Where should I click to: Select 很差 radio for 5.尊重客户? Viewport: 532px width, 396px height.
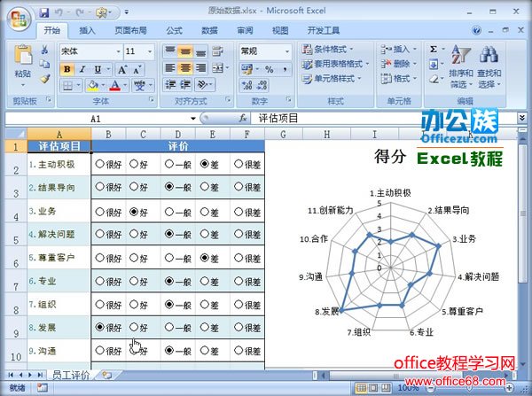coord(239,258)
